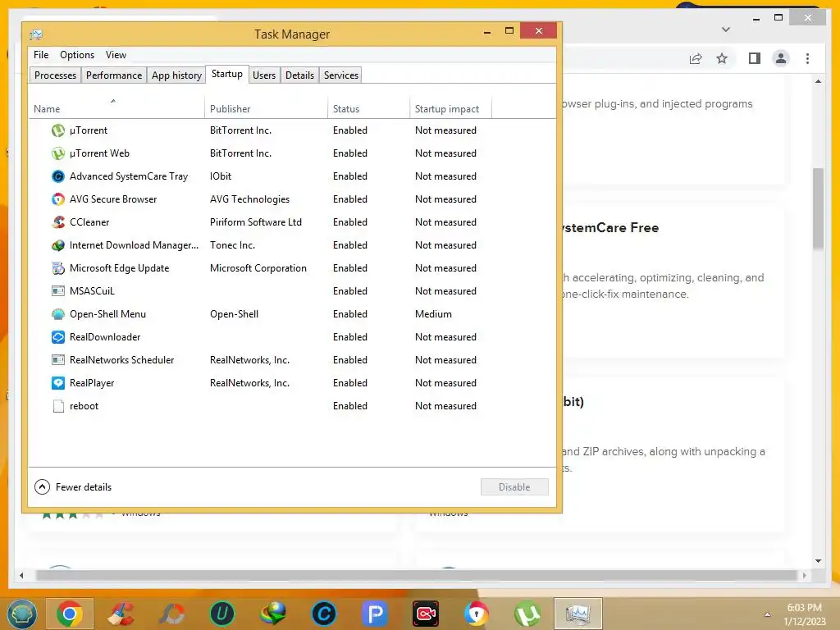The height and width of the screenshot is (630, 840).
Task: Click the Disable button
Action: (514, 487)
